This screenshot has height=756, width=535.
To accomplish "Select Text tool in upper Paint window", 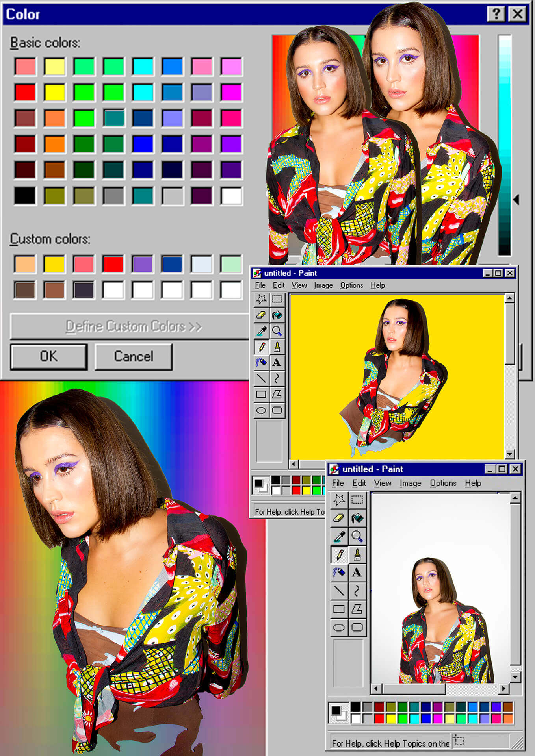I will pos(277,363).
